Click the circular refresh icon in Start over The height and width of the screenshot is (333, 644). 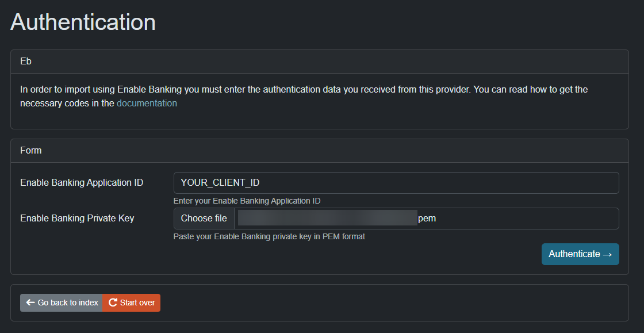114,303
